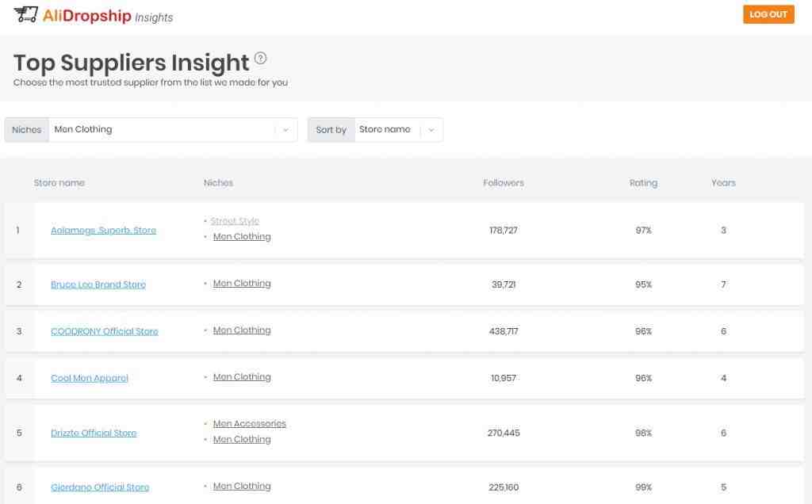Click follower count 178,727
This screenshot has height=504, width=812.
click(504, 231)
